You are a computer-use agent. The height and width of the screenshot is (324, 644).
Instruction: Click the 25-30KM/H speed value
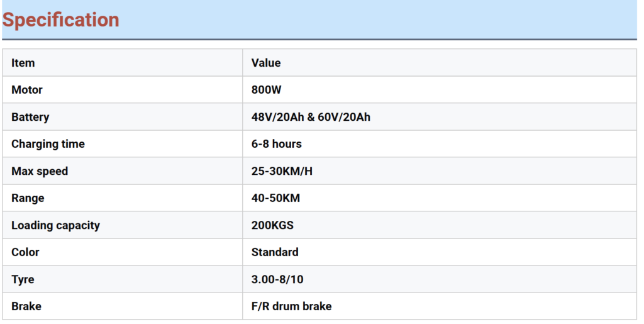pos(282,171)
